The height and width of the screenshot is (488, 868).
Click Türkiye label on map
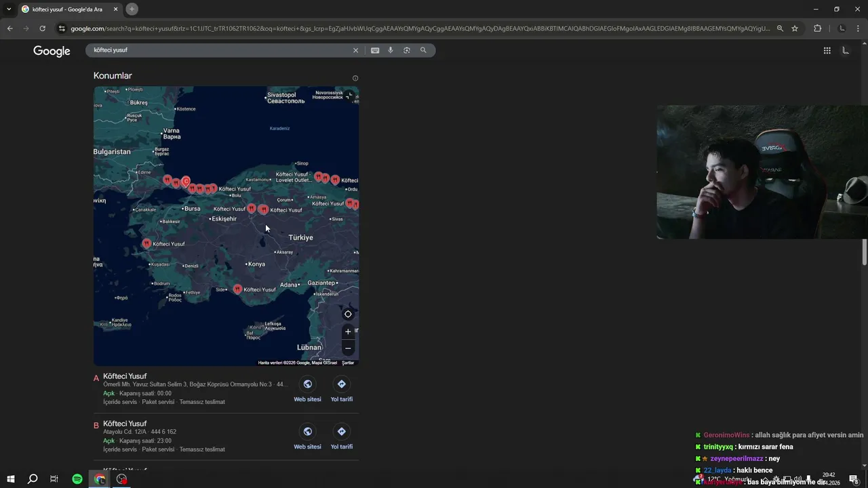pyautogui.click(x=300, y=238)
